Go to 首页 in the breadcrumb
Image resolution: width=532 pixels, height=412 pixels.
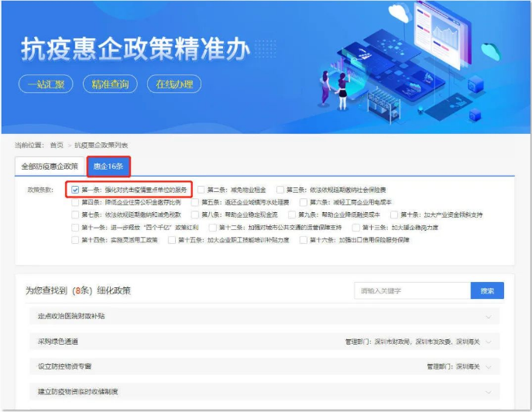tap(57, 145)
